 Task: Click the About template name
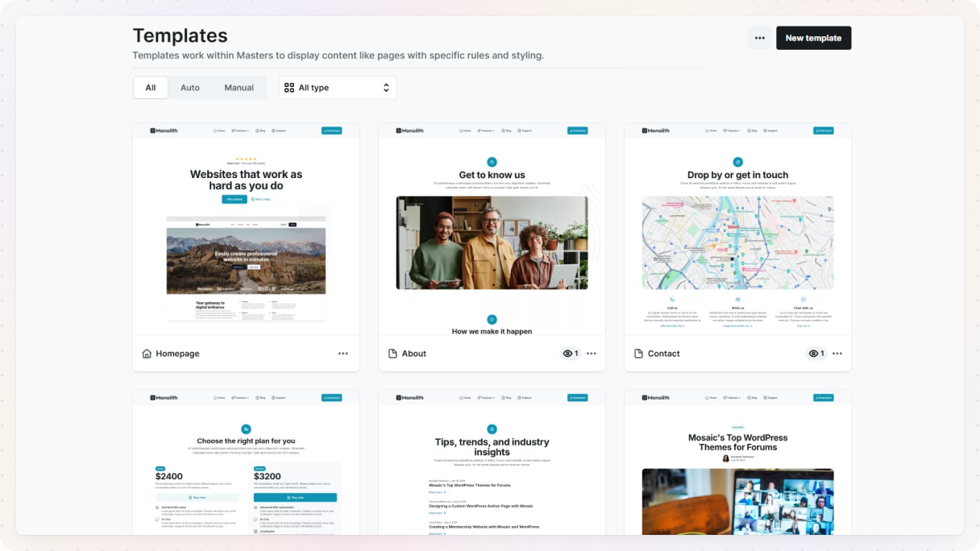pos(414,354)
